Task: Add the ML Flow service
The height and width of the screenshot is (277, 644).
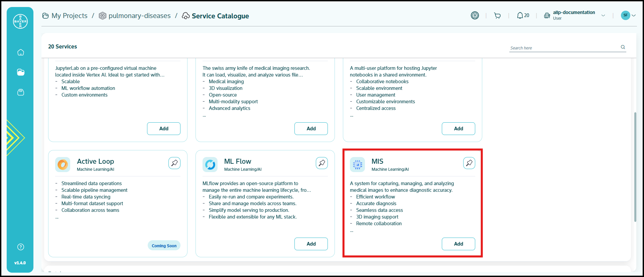Action: click(311, 244)
